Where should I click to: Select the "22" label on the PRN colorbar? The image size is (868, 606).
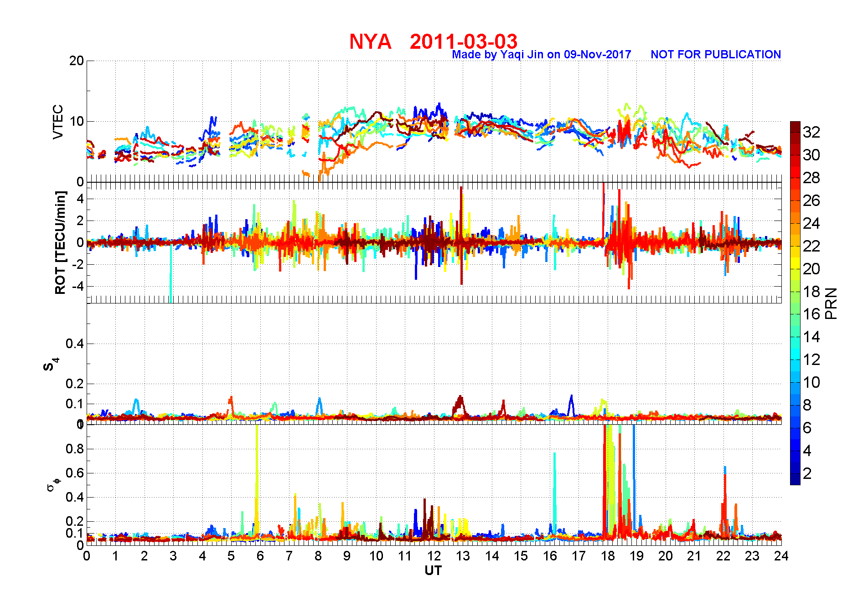click(x=811, y=246)
